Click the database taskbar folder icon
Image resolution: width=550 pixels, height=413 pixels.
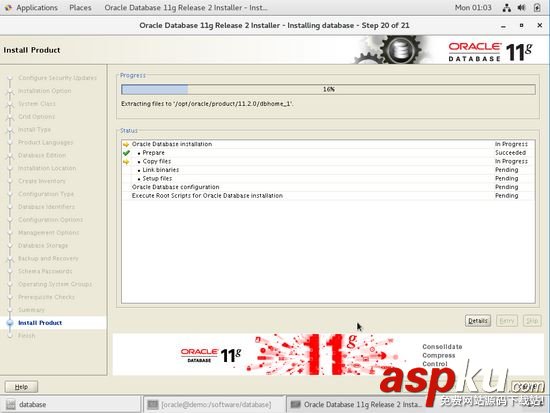click(11, 405)
